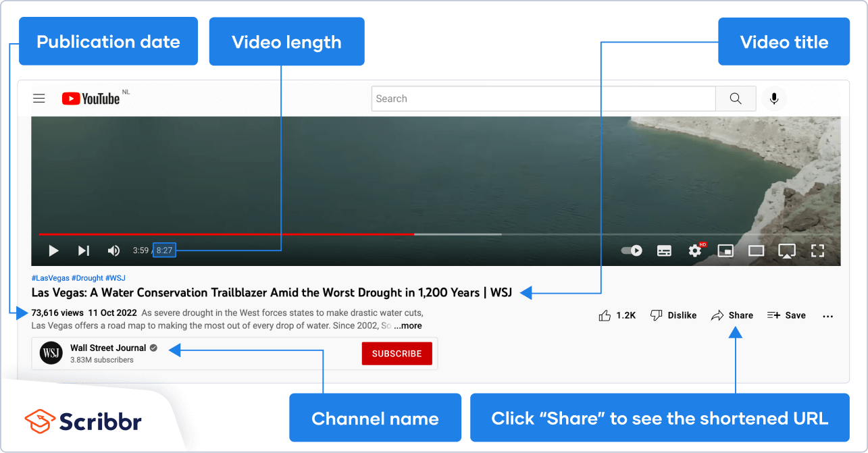Click the video title text
This screenshot has height=453, width=868.
[x=272, y=293]
